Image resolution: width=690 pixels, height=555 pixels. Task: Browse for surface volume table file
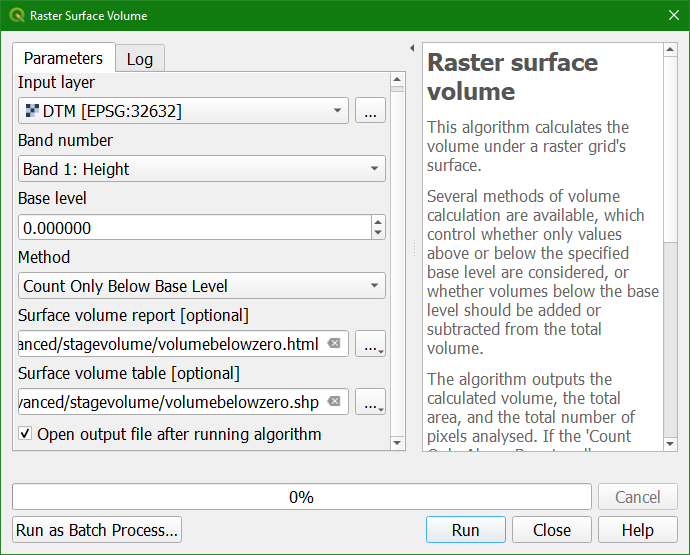coord(370,403)
